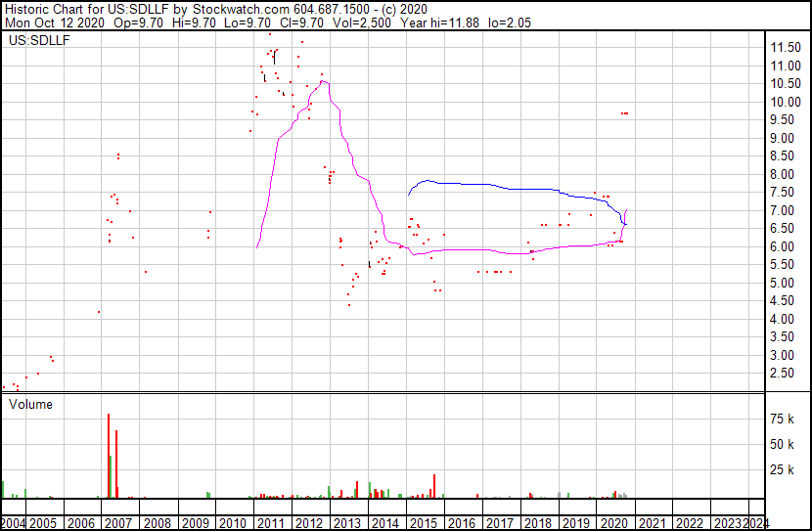Click the 7.00 price axis label
Viewport: 812px width, 531px height.
pyautogui.click(x=782, y=210)
